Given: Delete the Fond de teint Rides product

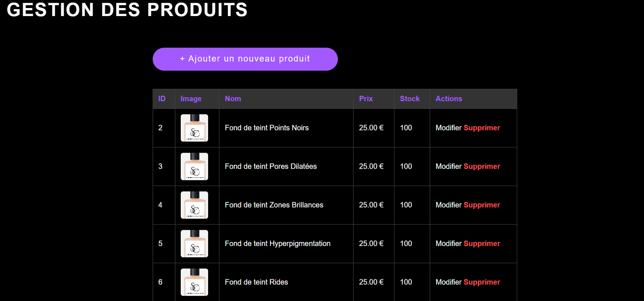Looking at the screenshot, I should point(482,282).
